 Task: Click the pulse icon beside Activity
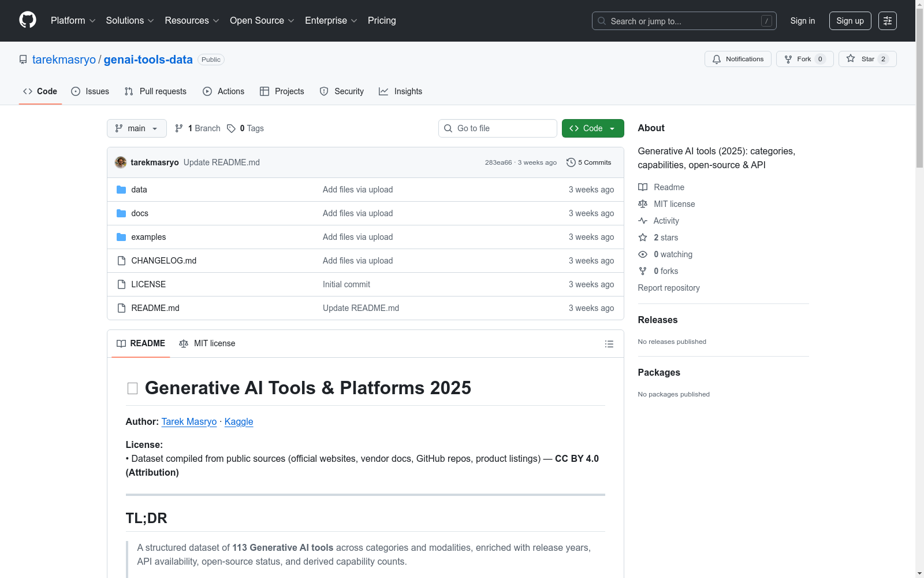[643, 221]
